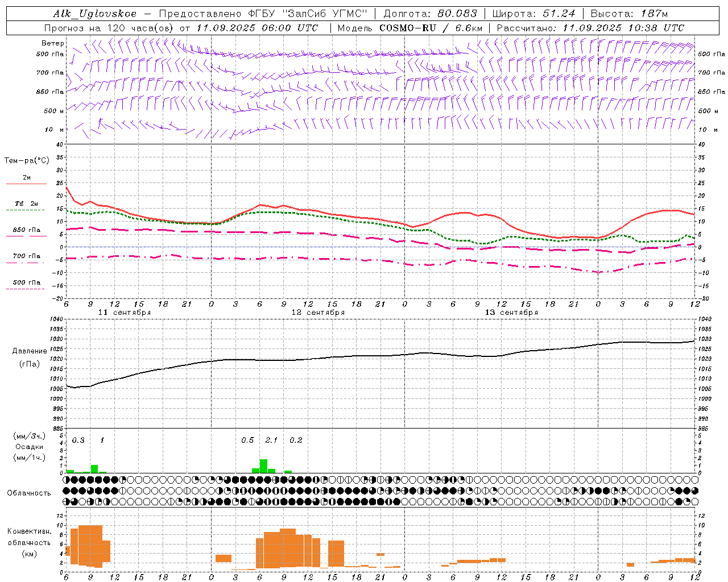This screenshot has height=582, width=728.
Task: Click the '0.3' three-hour precipitation value
Action: click(x=78, y=440)
